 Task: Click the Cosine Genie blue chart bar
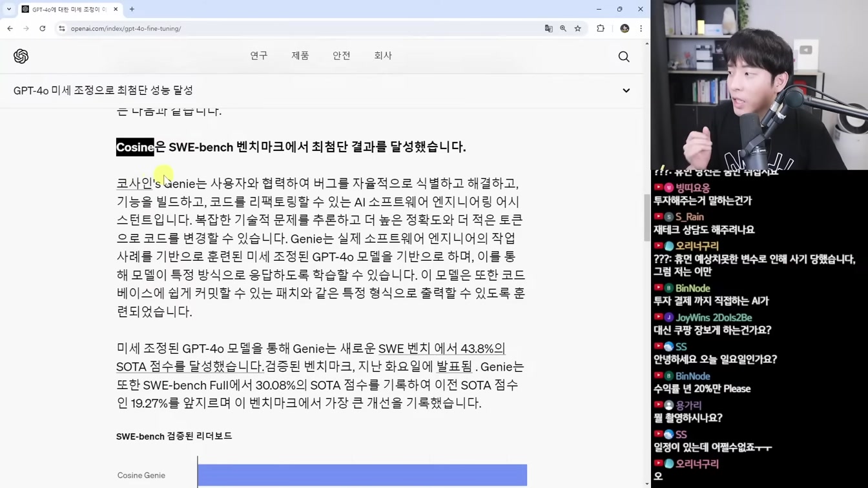tap(362, 475)
